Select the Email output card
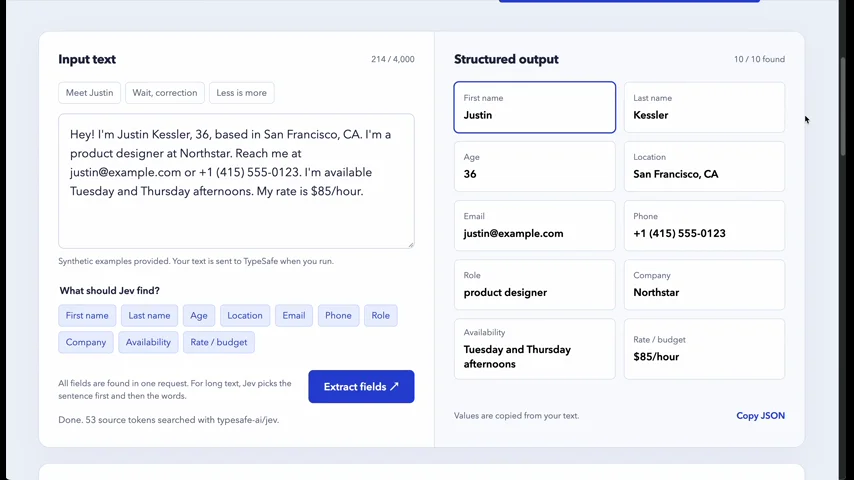Image resolution: width=854 pixels, height=480 pixels. (534, 226)
